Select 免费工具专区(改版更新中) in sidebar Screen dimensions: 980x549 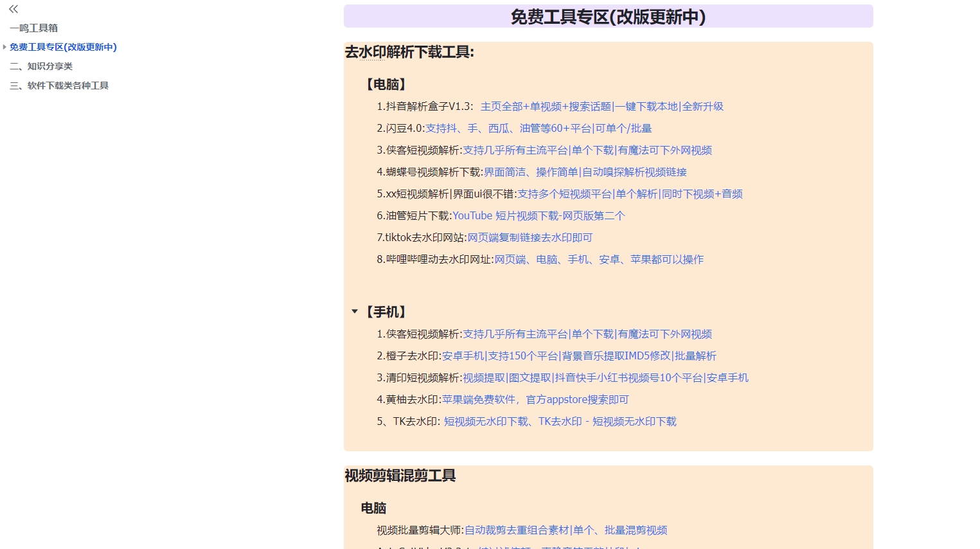tap(63, 47)
